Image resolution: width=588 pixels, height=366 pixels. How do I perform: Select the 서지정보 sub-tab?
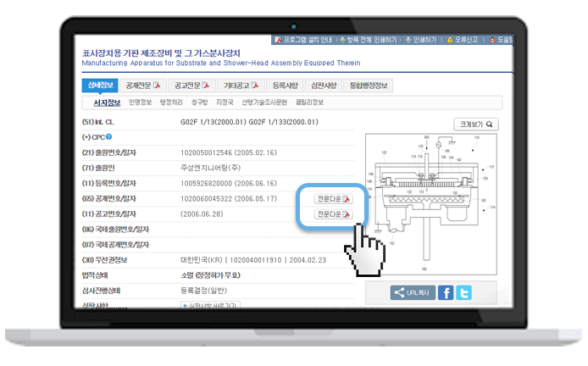click(107, 103)
